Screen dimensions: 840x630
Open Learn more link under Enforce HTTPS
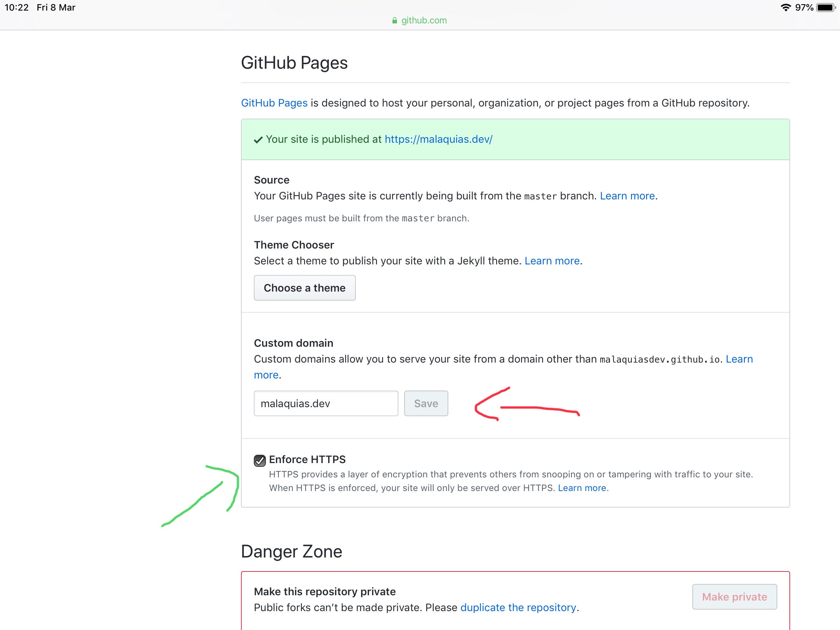582,488
